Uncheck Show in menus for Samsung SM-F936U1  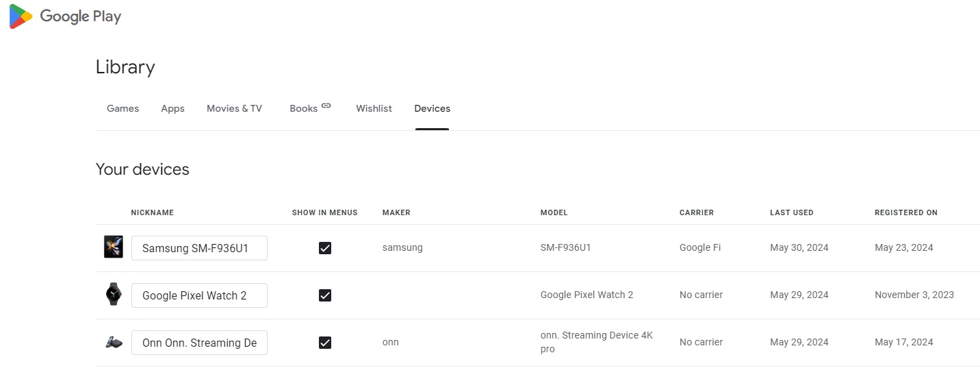click(325, 248)
